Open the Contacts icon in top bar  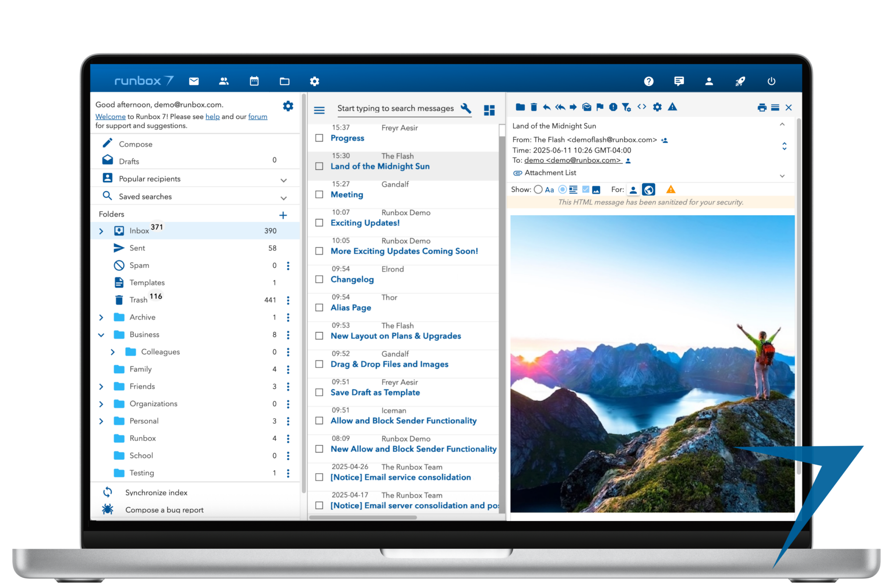224,81
